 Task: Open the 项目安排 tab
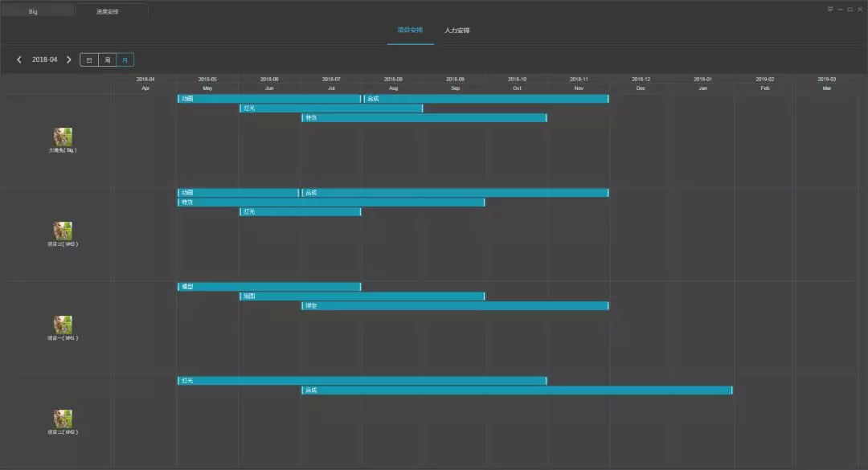click(x=410, y=30)
